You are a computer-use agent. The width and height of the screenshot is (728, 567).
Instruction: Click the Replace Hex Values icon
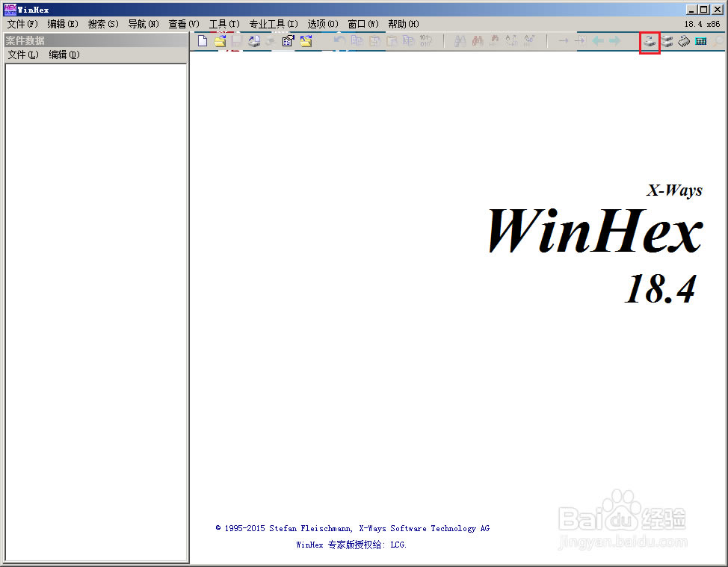click(528, 41)
